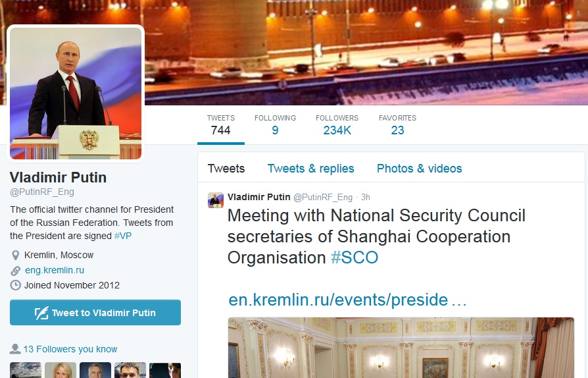Switch to the Photos & videos tab

click(419, 169)
